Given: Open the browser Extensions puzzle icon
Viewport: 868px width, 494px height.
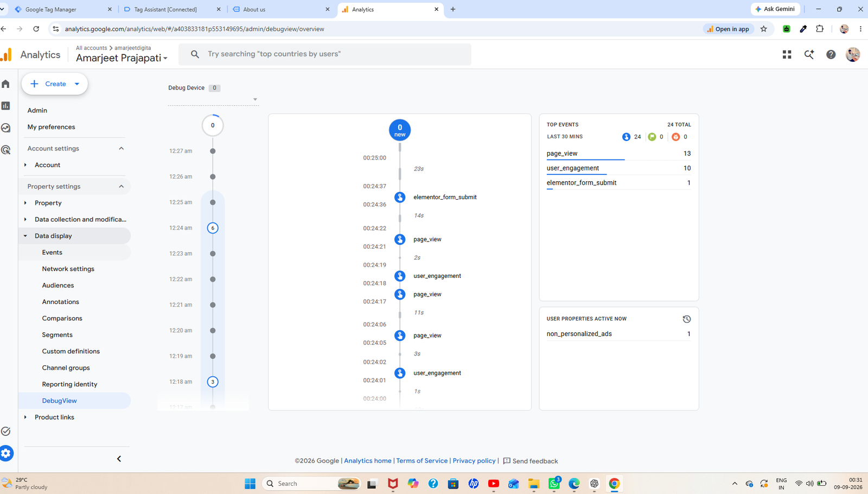Looking at the screenshot, I should pos(820,29).
